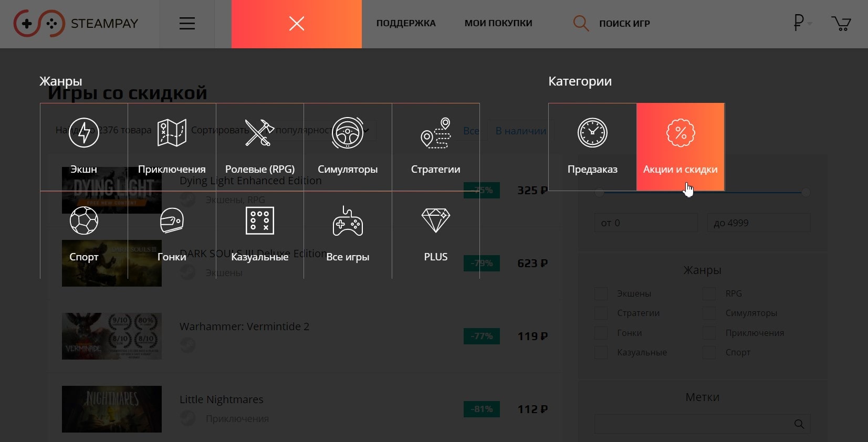
Task: Grab the left price slider handle
Action: pyautogui.click(x=599, y=193)
